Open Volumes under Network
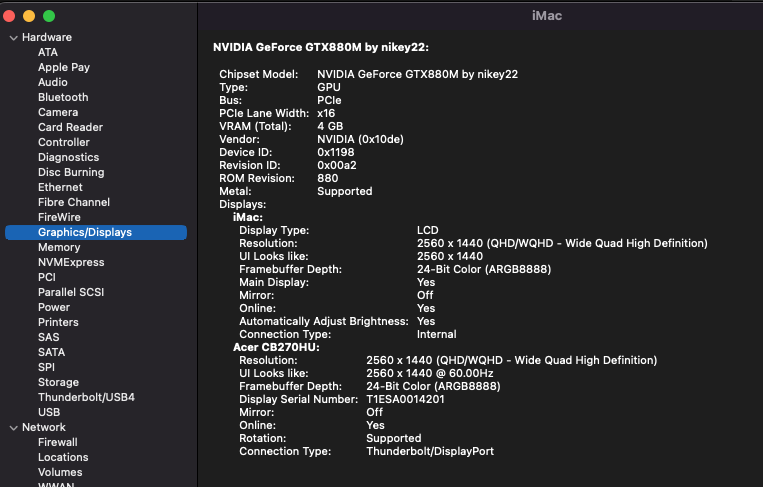The height and width of the screenshot is (487, 763). (60, 472)
